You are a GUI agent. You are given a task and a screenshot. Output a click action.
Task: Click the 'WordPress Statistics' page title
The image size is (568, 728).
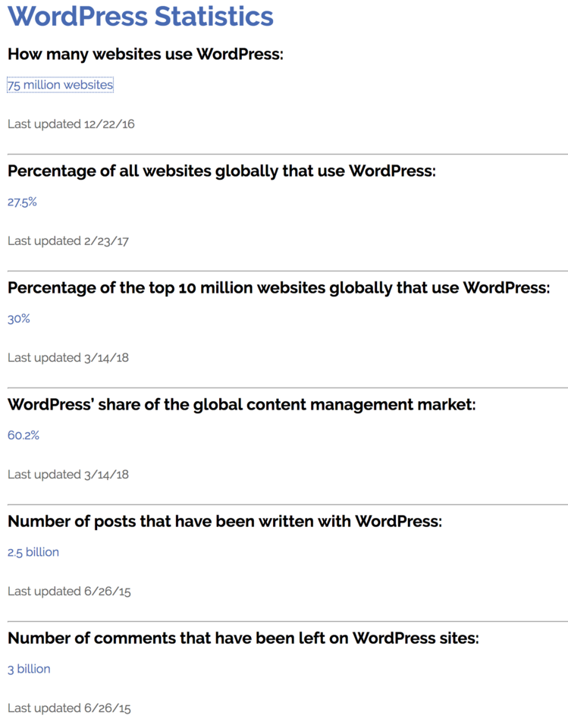pyautogui.click(x=140, y=17)
